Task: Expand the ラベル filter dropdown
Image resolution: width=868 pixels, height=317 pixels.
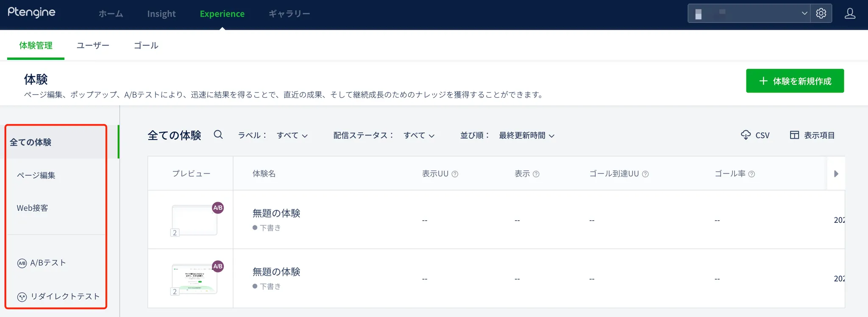Action: [x=292, y=135]
